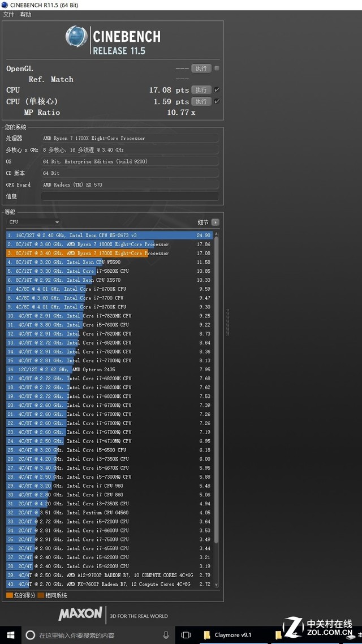Screen dimensions: 362x644
Task: Click the OS 64 Bit Enterprise Edition field
Action: 130,161
